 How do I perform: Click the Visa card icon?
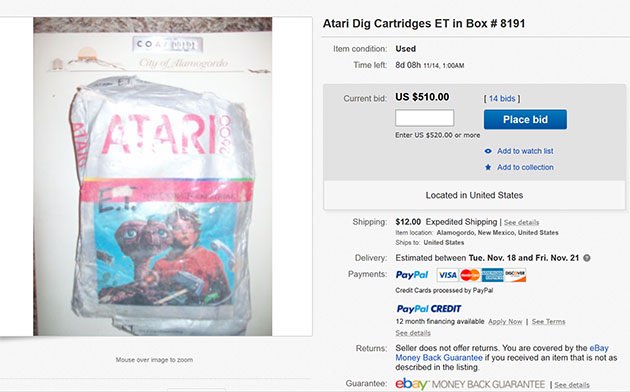pyautogui.click(x=447, y=275)
